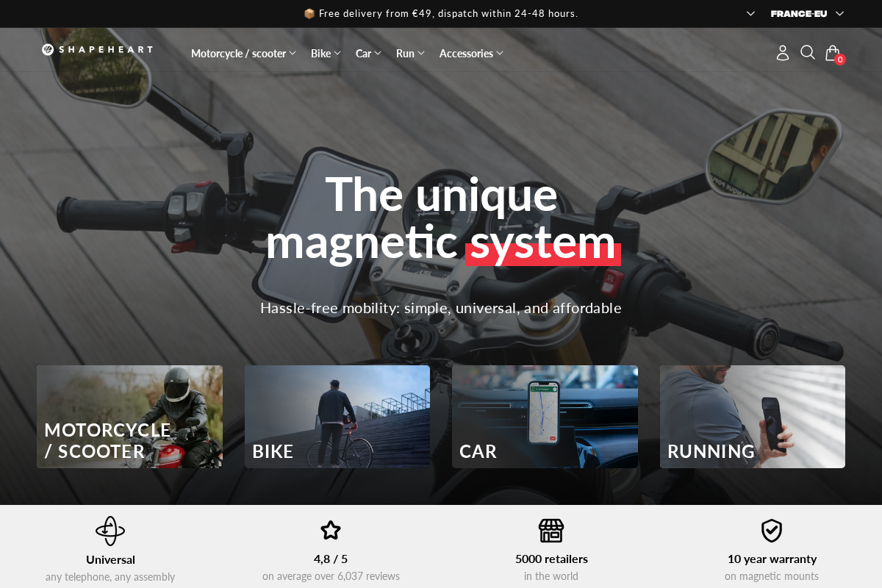Click the Shapeheart logo
Image resolution: width=882 pixels, height=588 pixels.
(97, 49)
